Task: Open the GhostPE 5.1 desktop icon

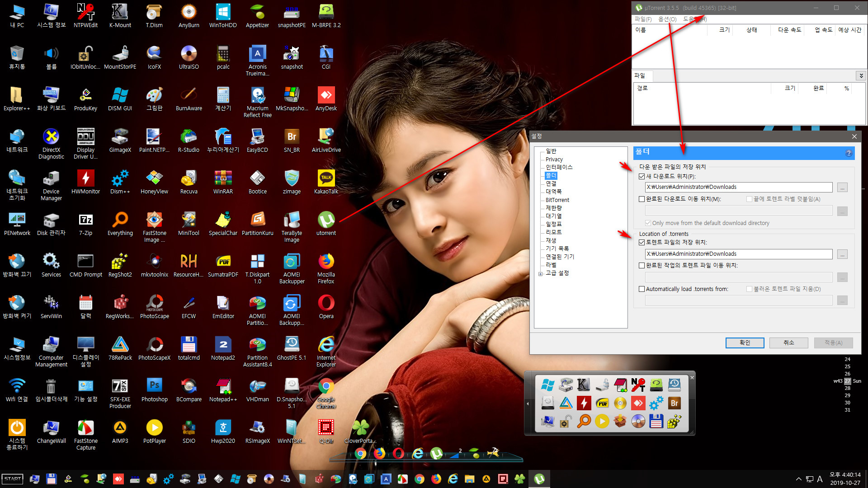Action: click(292, 348)
